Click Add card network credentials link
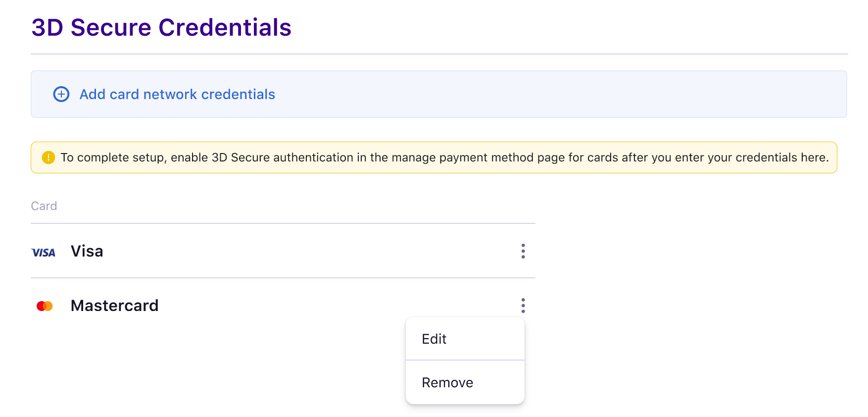 [177, 94]
